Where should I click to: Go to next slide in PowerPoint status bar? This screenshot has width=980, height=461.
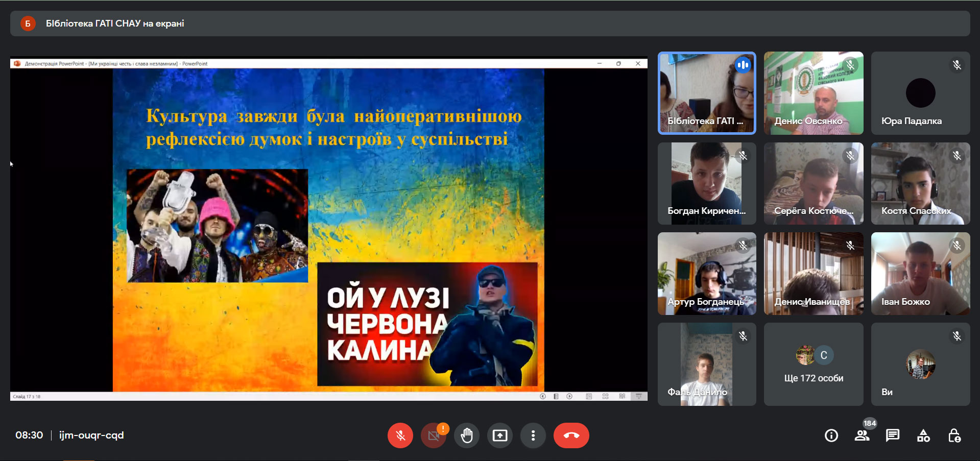(569, 396)
